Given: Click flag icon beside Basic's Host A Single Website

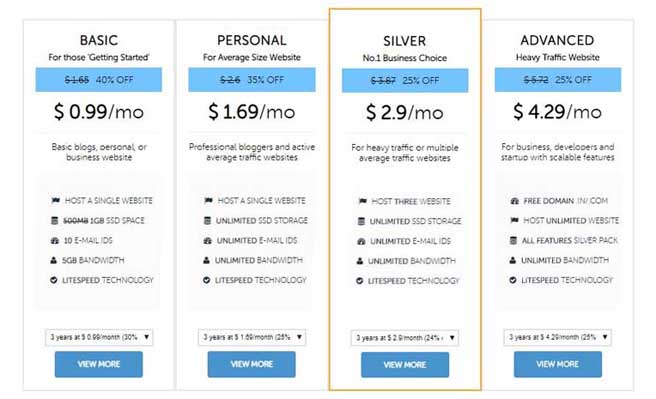Looking at the screenshot, I should coord(56,200).
